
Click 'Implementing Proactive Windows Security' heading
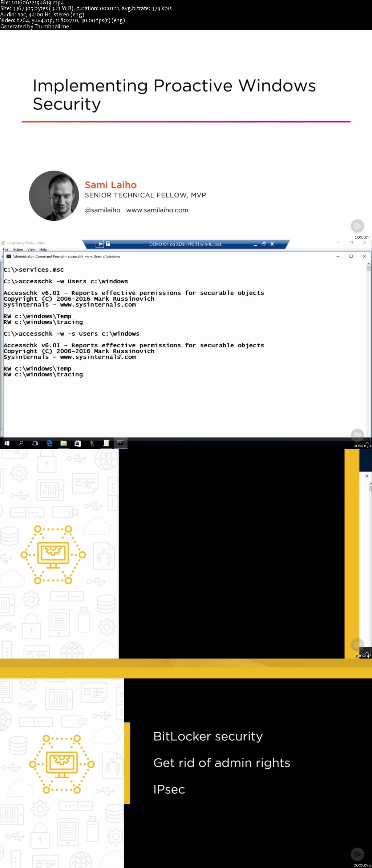[174, 95]
